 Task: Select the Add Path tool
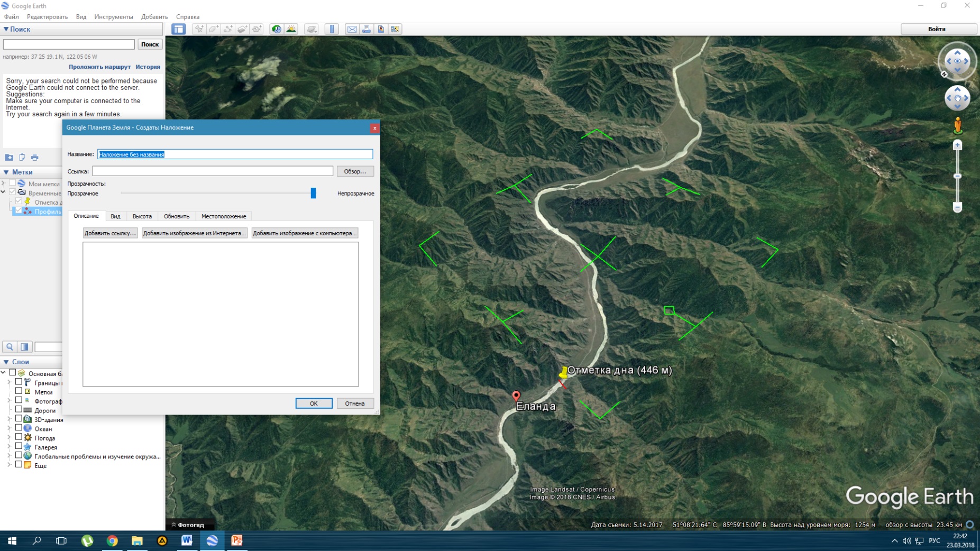228,29
